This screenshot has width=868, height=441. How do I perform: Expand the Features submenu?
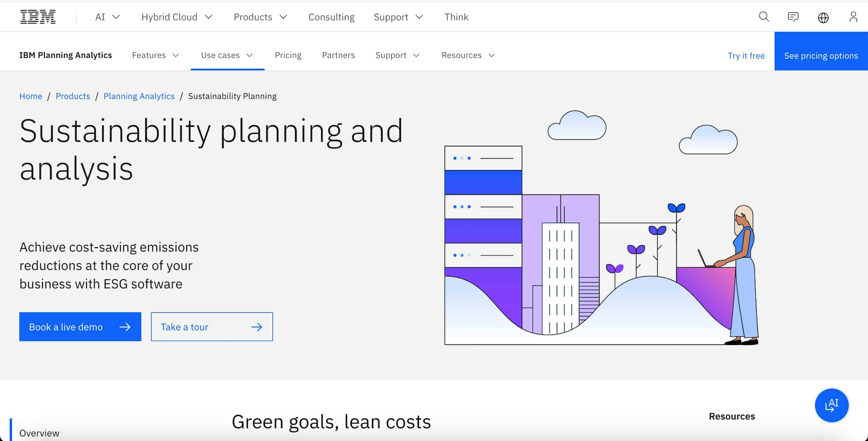pyautogui.click(x=155, y=55)
